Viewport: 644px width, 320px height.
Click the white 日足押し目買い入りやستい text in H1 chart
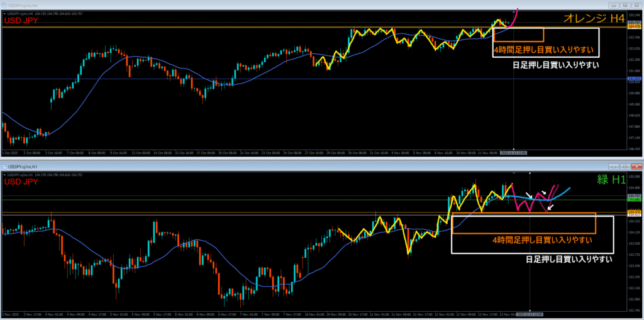569,259
